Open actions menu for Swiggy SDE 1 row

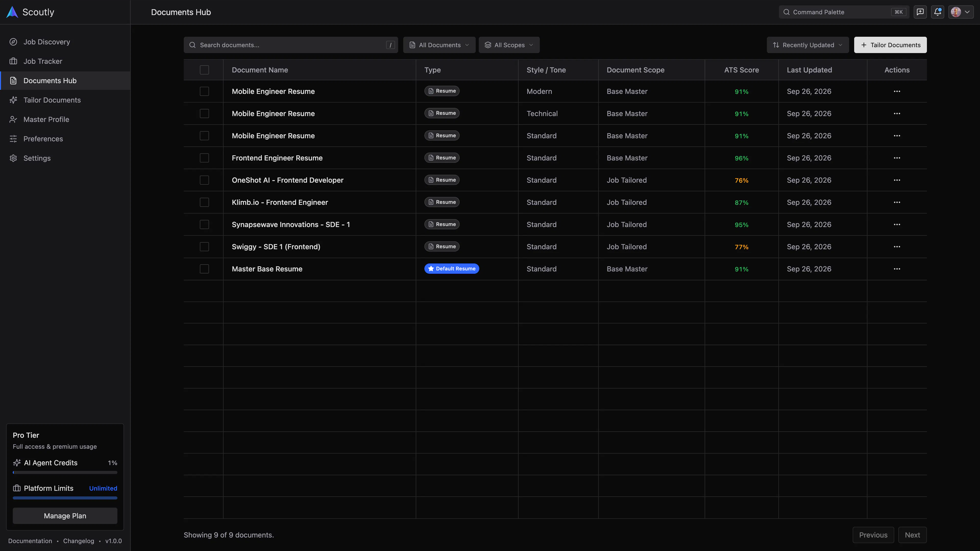click(897, 247)
